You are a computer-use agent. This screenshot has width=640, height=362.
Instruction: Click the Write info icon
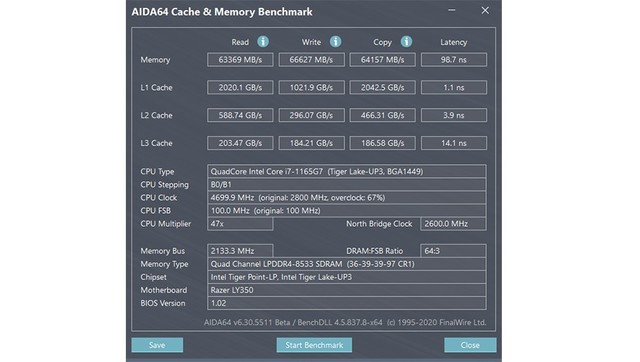coord(336,42)
